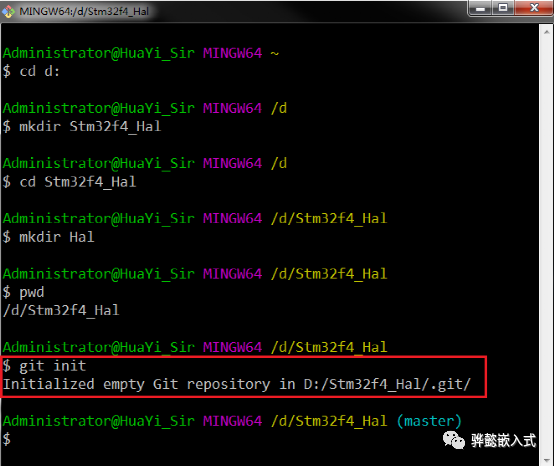554x466 pixels.
Task: Click the MINGW64:/d/Stm32f4_Hal window title text
Action: pos(84,12)
